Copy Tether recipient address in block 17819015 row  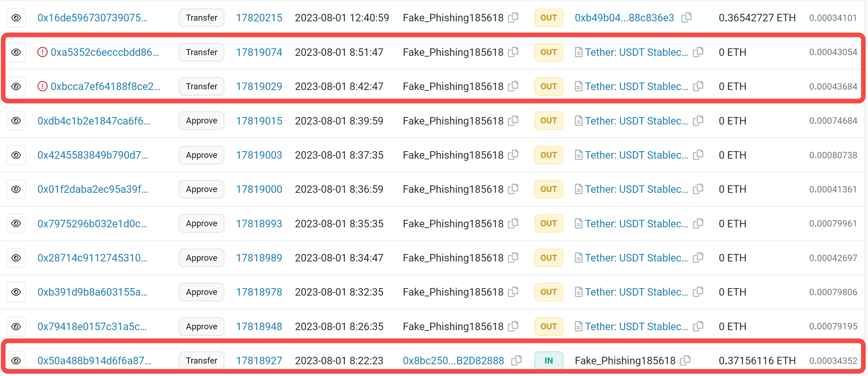pyautogui.click(x=698, y=121)
